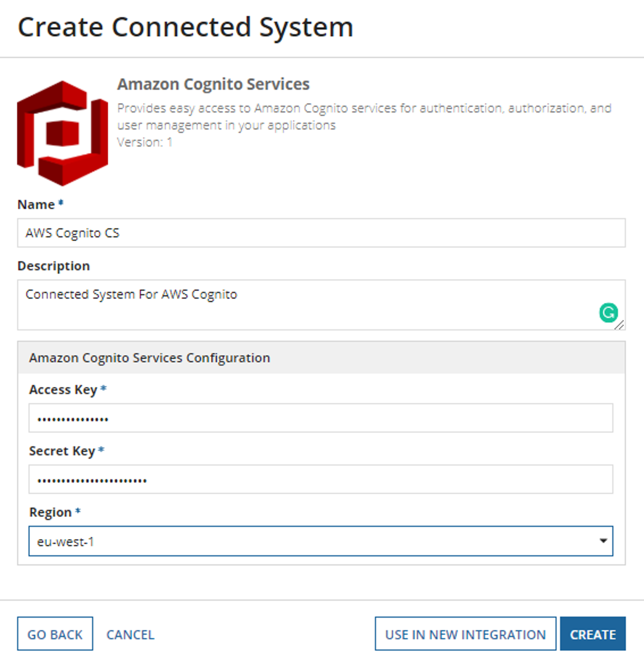This screenshot has width=644, height=663.
Task: Click inside the Description text area
Action: pyautogui.click(x=321, y=305)
